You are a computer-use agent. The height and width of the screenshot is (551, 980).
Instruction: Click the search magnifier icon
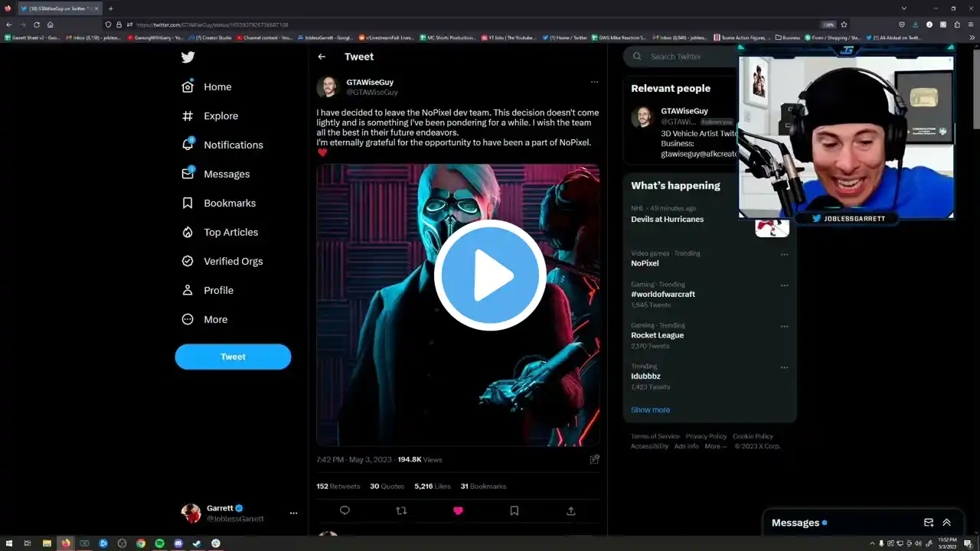click(638, 57)
